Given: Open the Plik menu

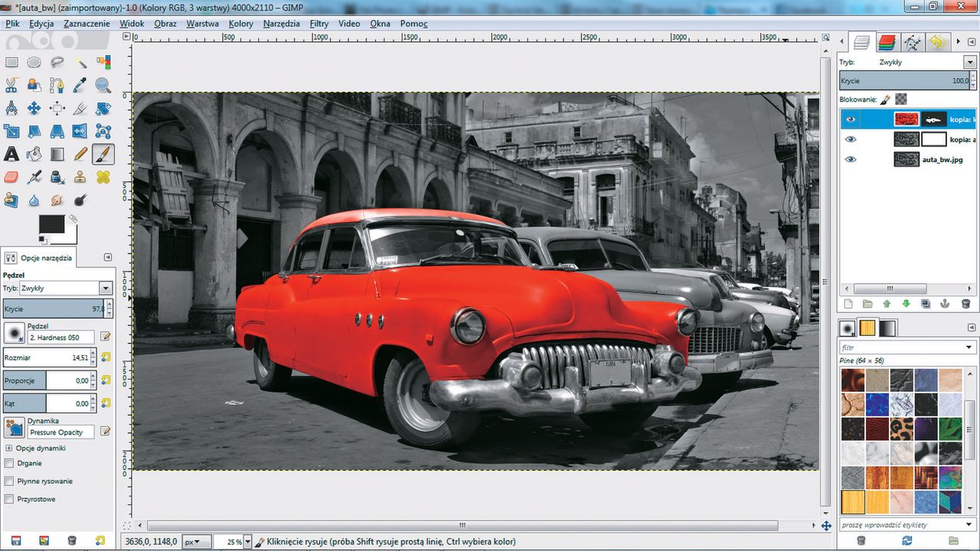Looking at the screenshot, I should coord(12,24).
